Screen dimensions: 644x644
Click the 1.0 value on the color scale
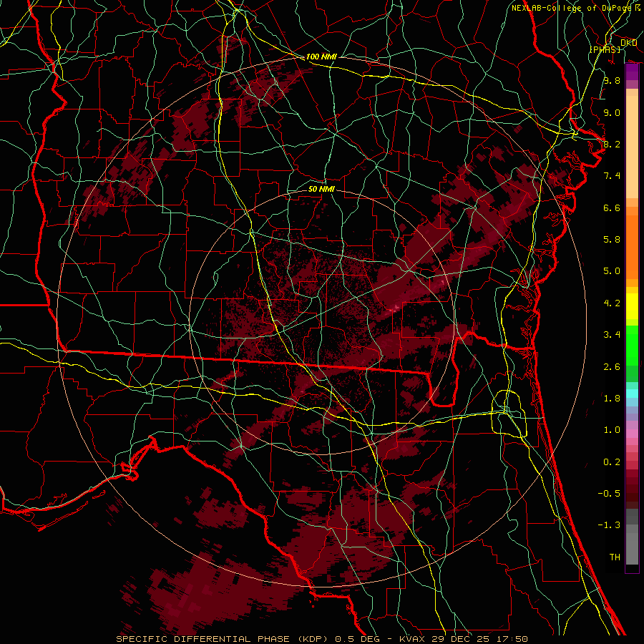[612, 430]
